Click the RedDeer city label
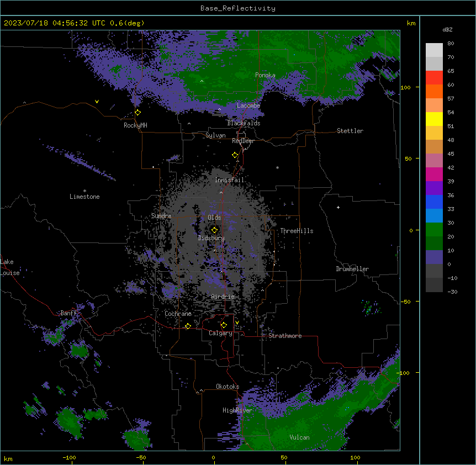 [x=243, y=141]
